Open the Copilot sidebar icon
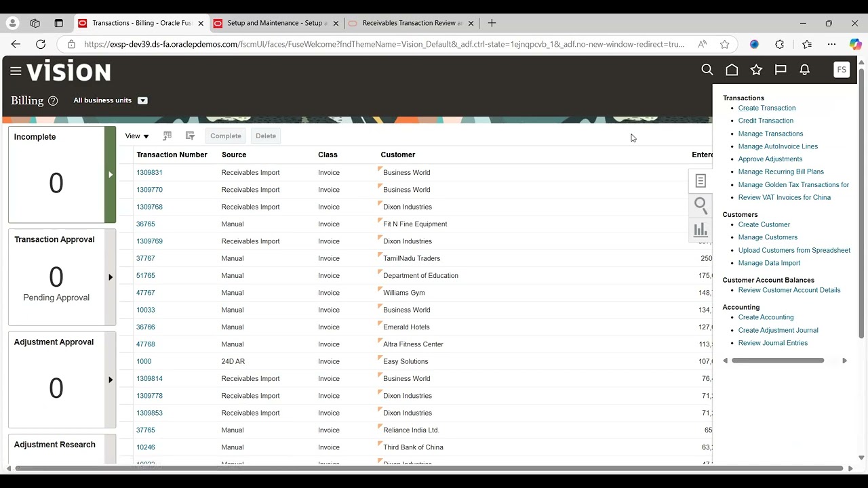This screenshot has width=868, height=488. click(x=856, y=44)
